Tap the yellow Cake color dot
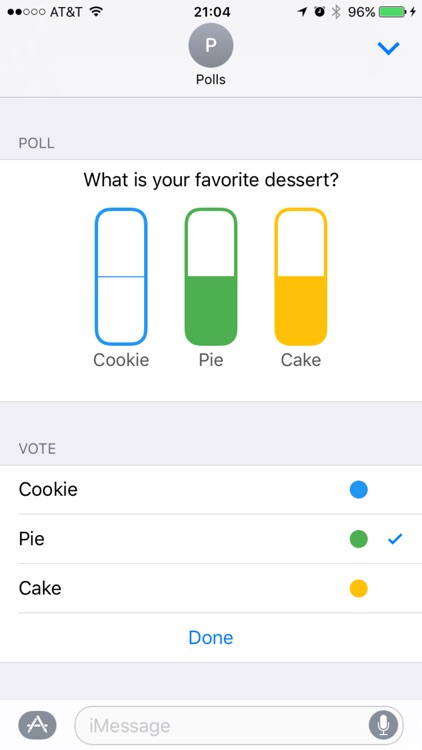The width and height of the screenshot is (422, 750). (358, 588)
